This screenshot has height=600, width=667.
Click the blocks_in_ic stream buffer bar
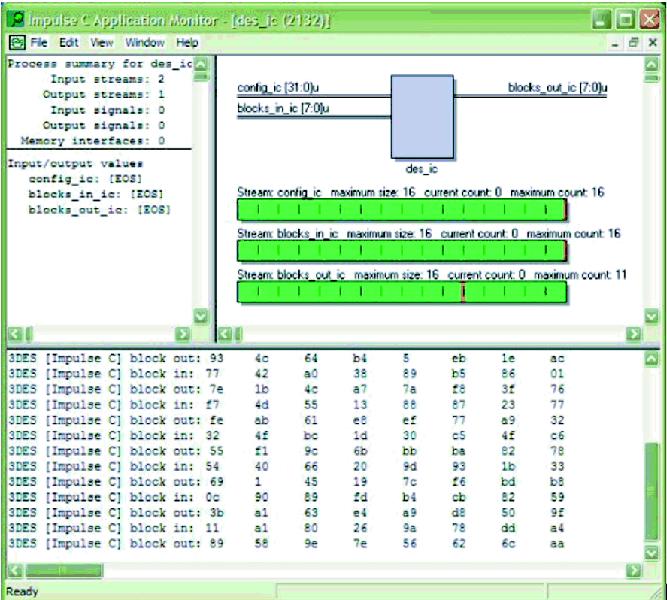[x=401, y=251]
